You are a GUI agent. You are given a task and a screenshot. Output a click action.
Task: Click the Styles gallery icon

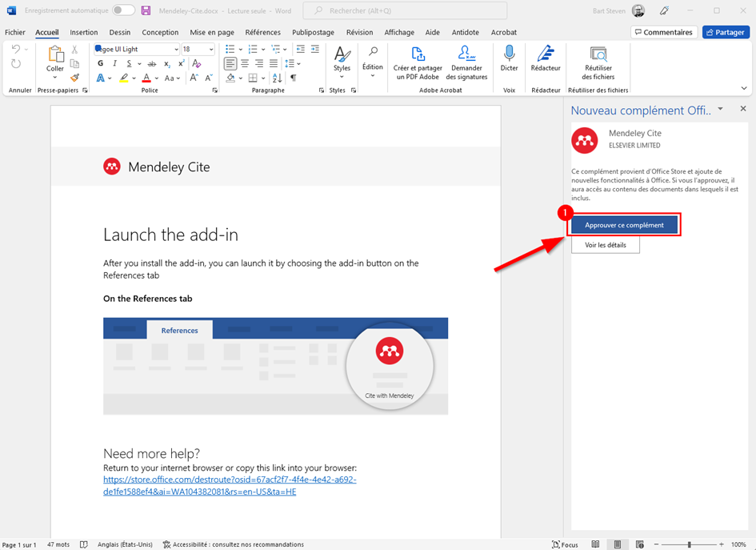click(x=342, y=54)
